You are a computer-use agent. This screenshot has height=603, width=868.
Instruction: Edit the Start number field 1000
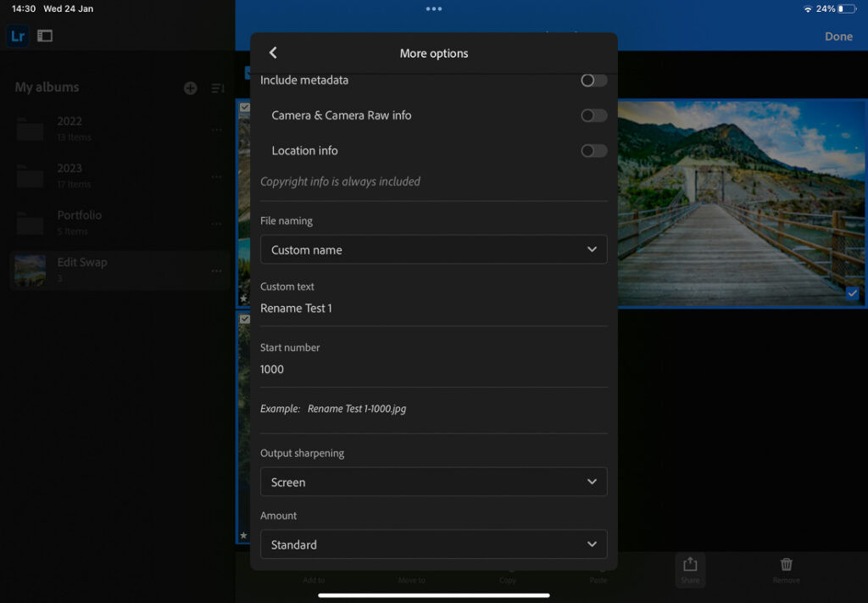pyautogui.click(x=433, y=369)
